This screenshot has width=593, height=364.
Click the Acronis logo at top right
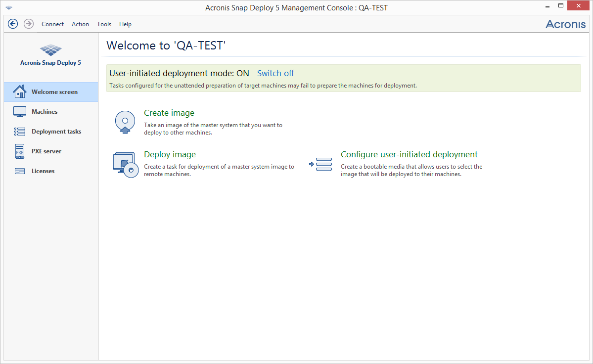tap(565, 23)
